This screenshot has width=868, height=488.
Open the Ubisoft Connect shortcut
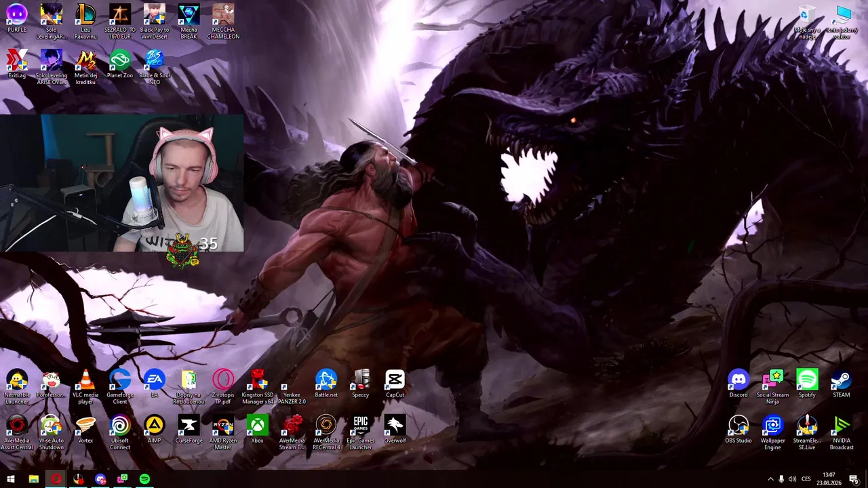pos(120,432)
